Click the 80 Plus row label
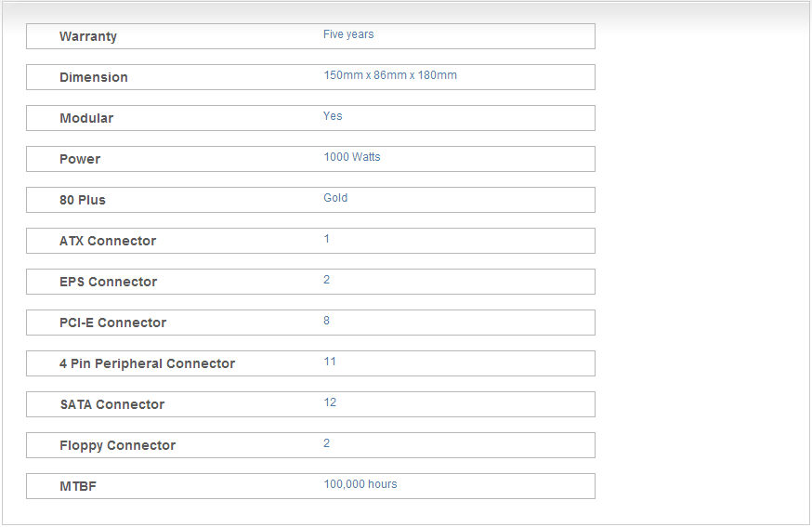The width and height of the screenshot is (812, 527). pos(83,200)
